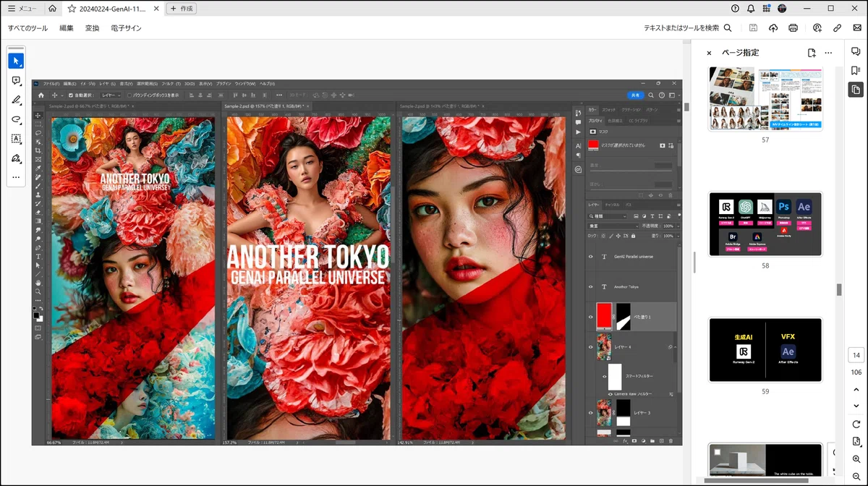868x486 pixels.
Task: Open the notifications bell
Action: click(x=751, y=9)
